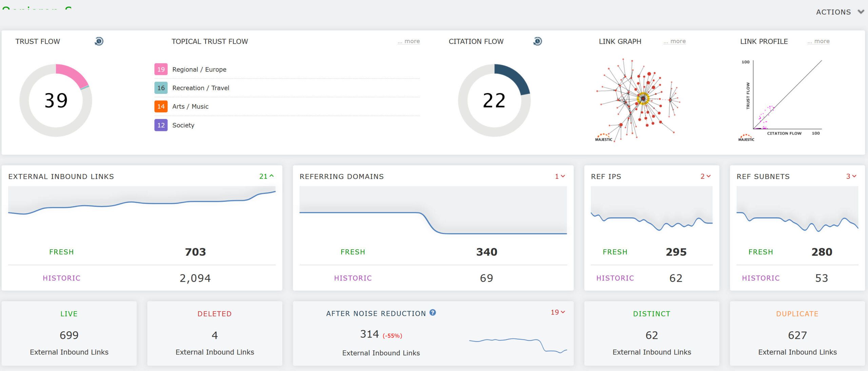Viewport: 868px width, 371px height.
Task: Click Referring Domains down-trend chevron
Action: tap(563, 176)
